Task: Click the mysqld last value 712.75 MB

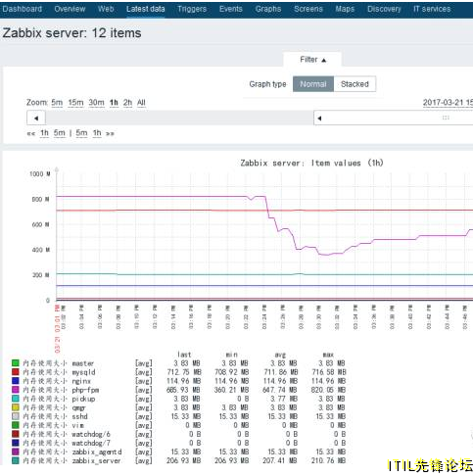Action: pyautogui.click(x=184, y=372)
